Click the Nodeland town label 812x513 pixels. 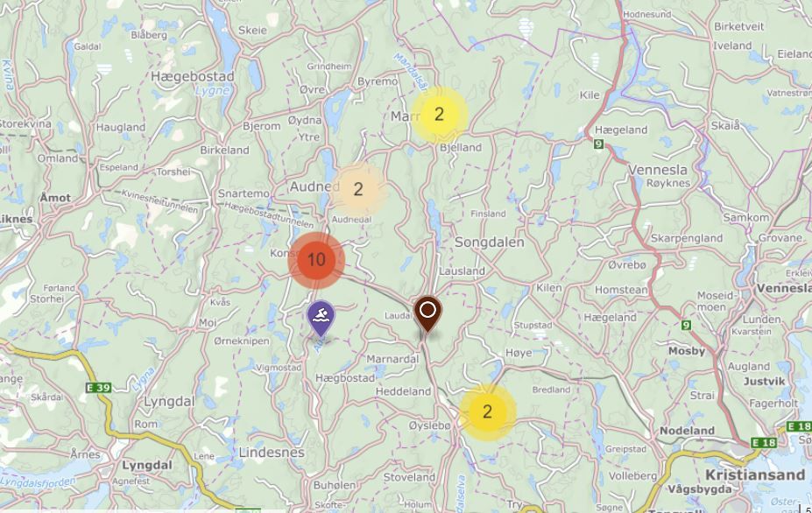point(687,431)
